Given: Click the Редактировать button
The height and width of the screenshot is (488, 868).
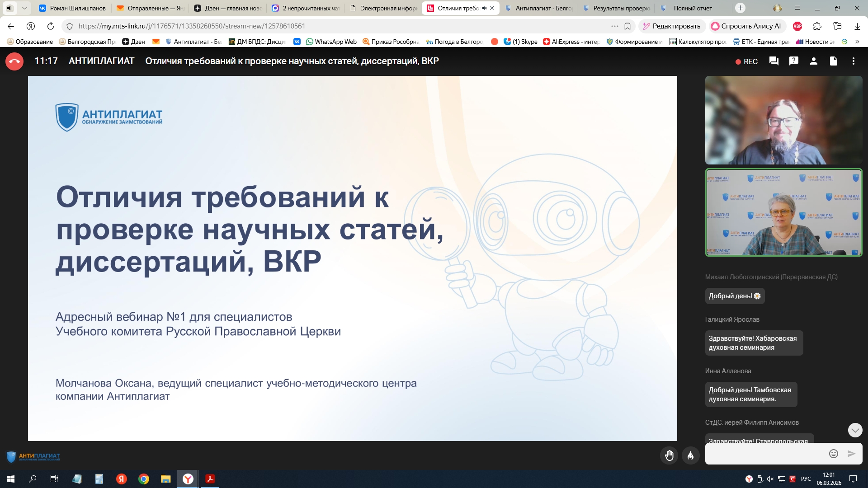Looking at the screenshot, I should (671, 26).
